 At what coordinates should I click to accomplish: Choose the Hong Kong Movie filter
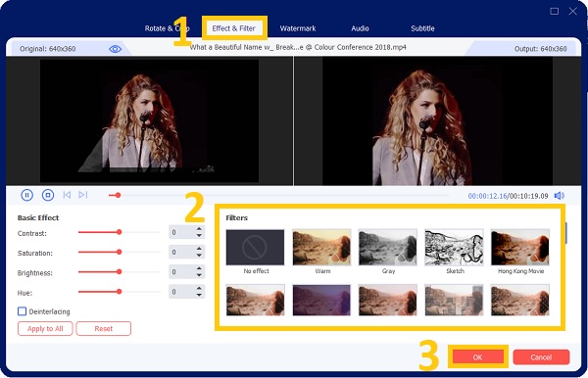click(520, 248)
